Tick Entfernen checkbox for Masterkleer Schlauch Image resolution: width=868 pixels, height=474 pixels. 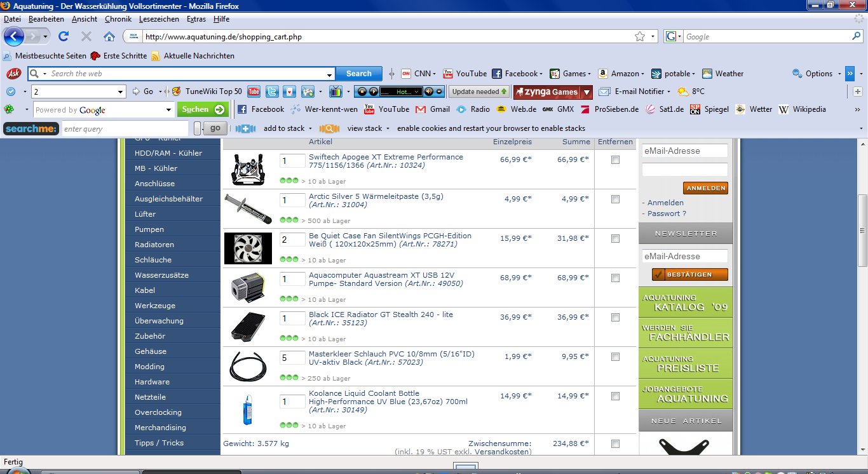(x=615, y=357)
